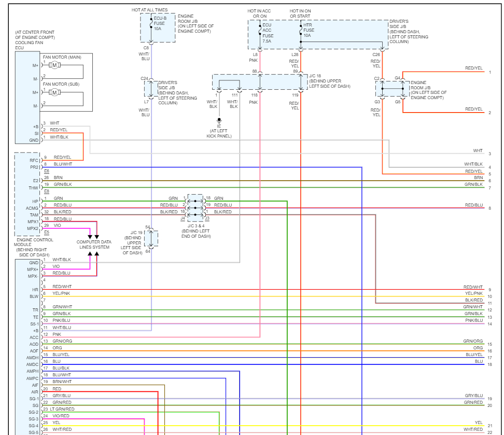Click the AMPC terminal label
The width and height of the screenshot is (504, 435).
point(32,378)
